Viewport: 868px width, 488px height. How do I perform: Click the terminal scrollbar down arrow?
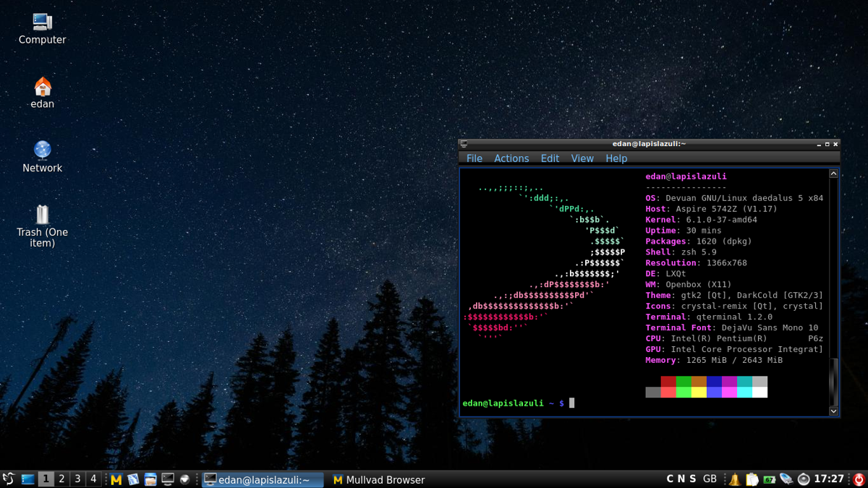pos(833,411)
